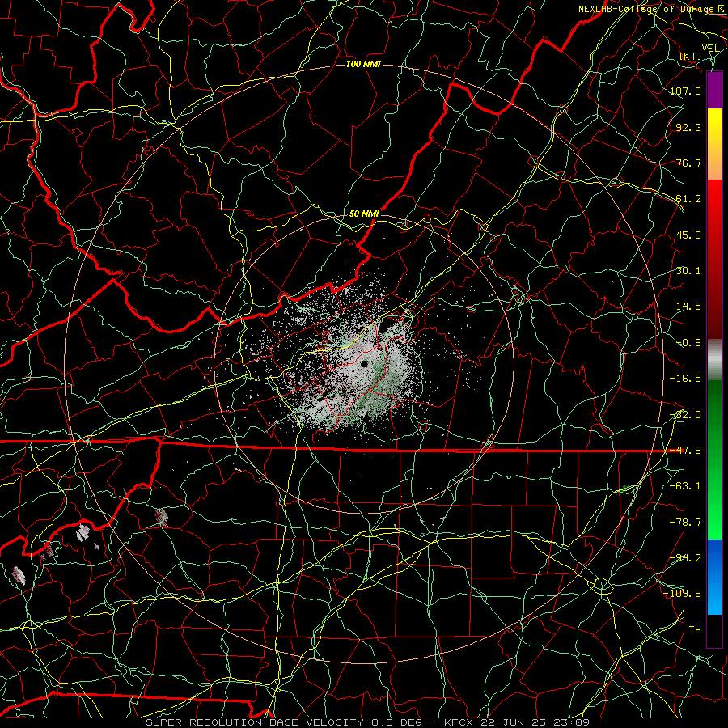Pick the gray near-zero color bar segment
This screenshot has height=728, width=728.
pos(714,359)
